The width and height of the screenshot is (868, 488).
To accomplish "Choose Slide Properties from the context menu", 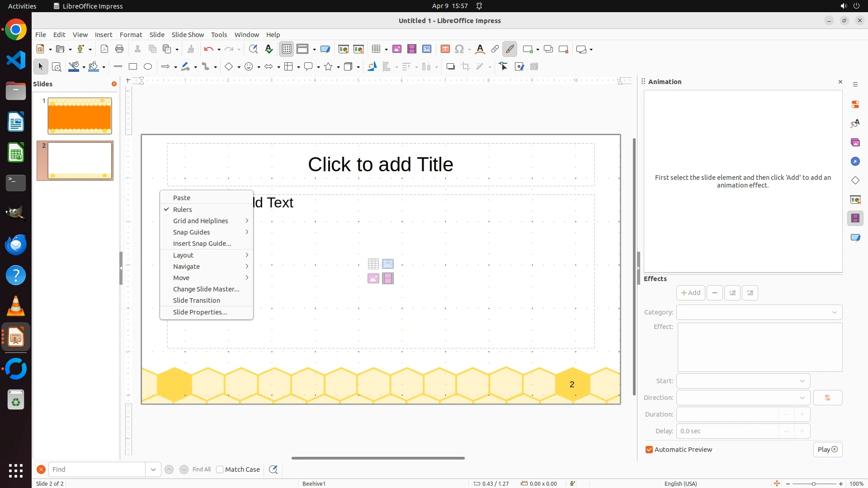I will point(200,312).
